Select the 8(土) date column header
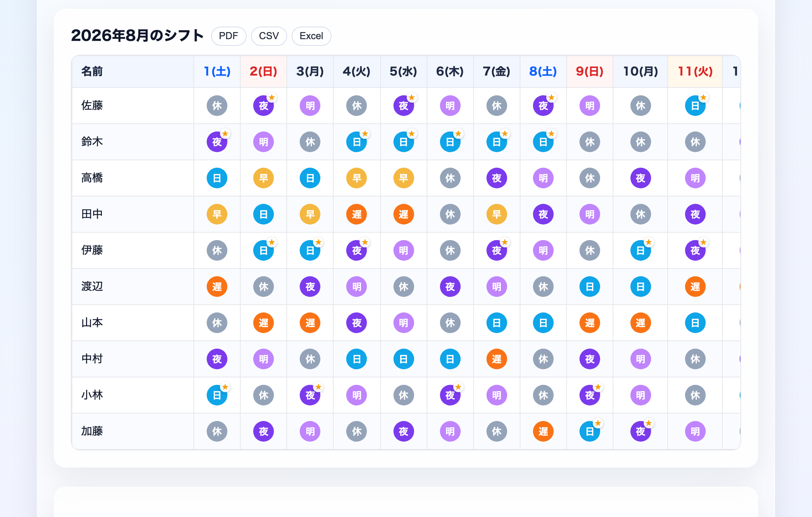This screenshot has width=812, height=517. (543, 71)
